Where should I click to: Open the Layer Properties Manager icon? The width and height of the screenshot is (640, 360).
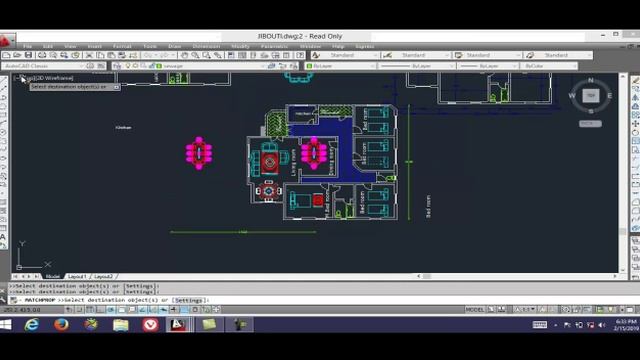(117, 66)
